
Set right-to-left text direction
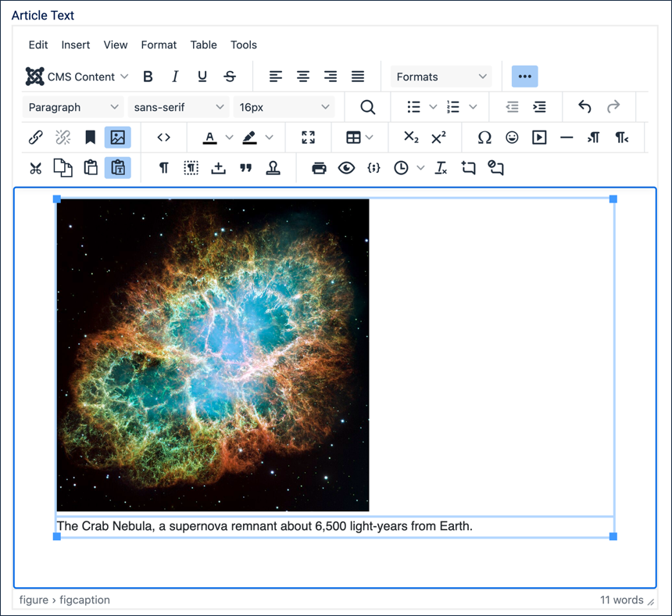click(x=621, y=138)
